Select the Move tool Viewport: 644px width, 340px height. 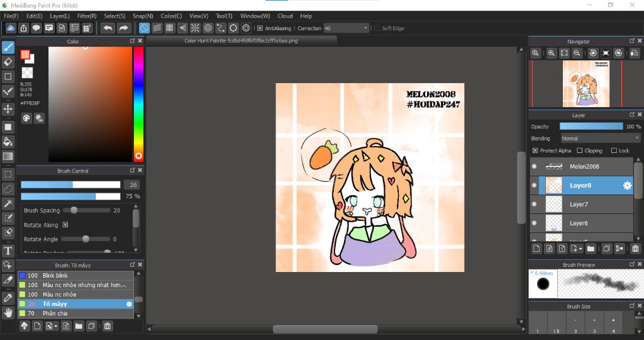(x=8, y=109)
